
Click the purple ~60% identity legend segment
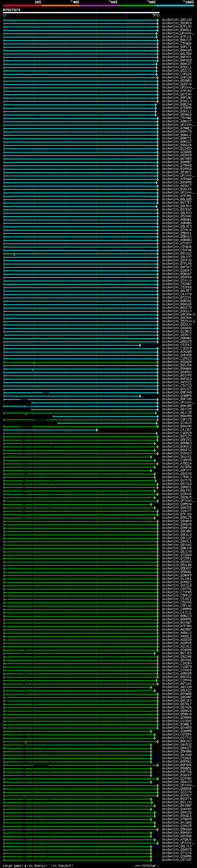[x=98, y=6]
